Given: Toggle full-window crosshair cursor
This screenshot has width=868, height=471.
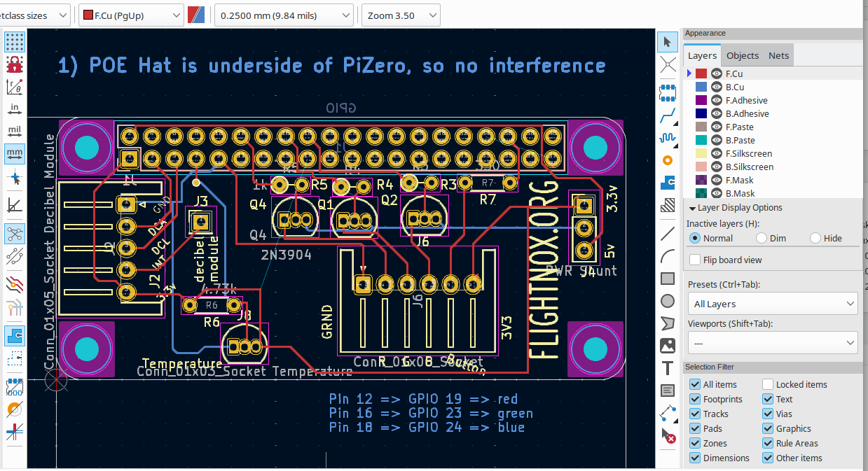Looking at the screenshot, I should point(14,178).
